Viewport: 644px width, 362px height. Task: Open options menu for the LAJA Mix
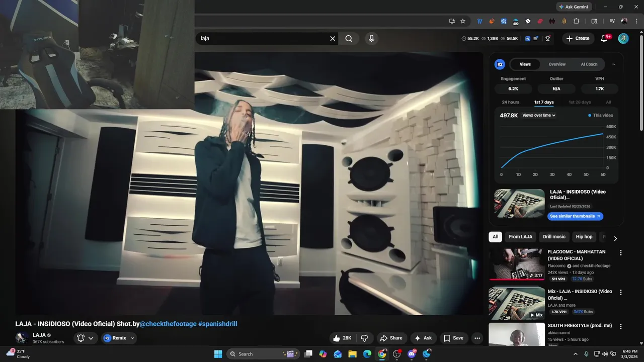[x=620, y=292]
